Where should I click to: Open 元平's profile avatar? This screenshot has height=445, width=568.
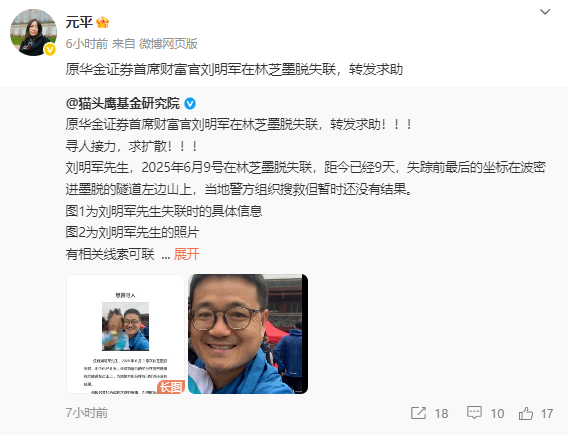(x=33, y=33)
